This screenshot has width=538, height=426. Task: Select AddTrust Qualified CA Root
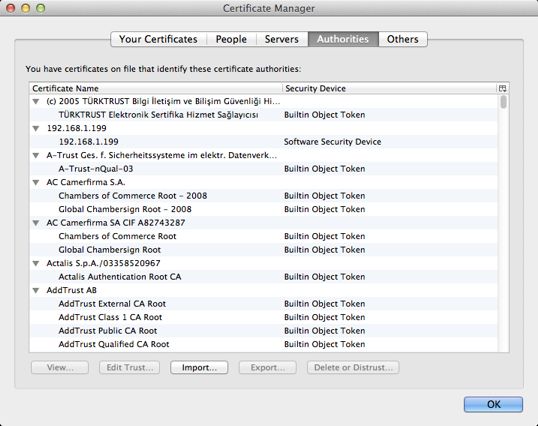tap(264, 344)
